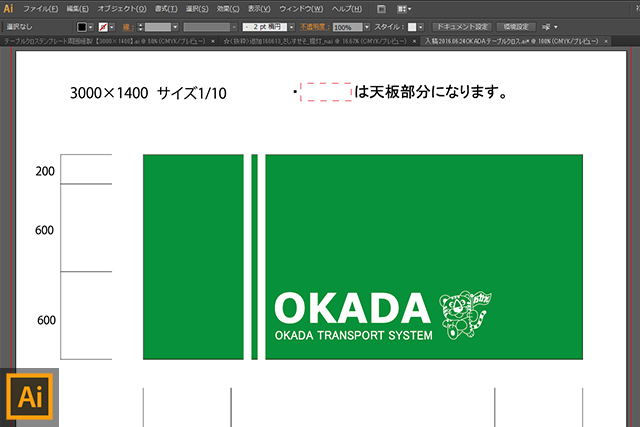640x427 pixels.
Task: Click the Illustrator Ai logo in menu bar
Action: tap(8, 8)
